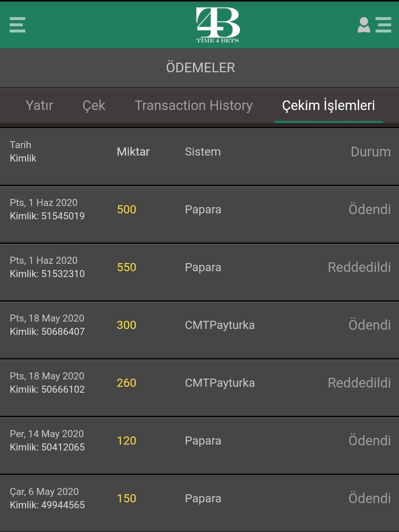Click the Sistem column header
Image resolution: width=399 pixels, height=532 pixels.
point(203,152)
